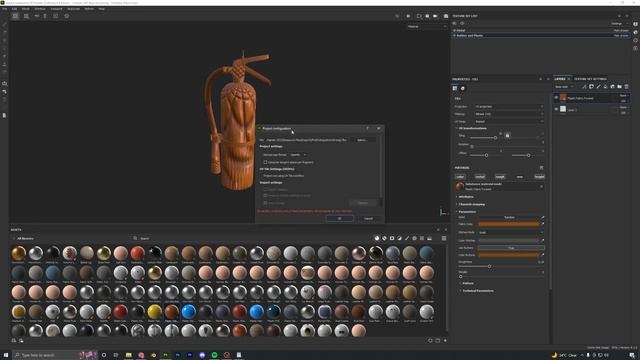Click OK in Project configuration dialog
The width and height of the screenshot is (640, 360).
coord(340,218)
